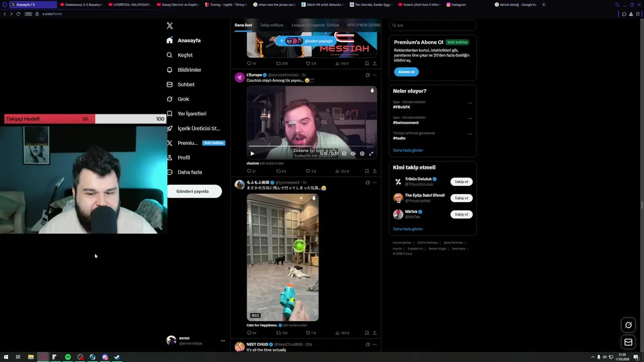Screen dimensions: 644x362
Task: Open Bildirimler notifications
Action: coord(184,70)
